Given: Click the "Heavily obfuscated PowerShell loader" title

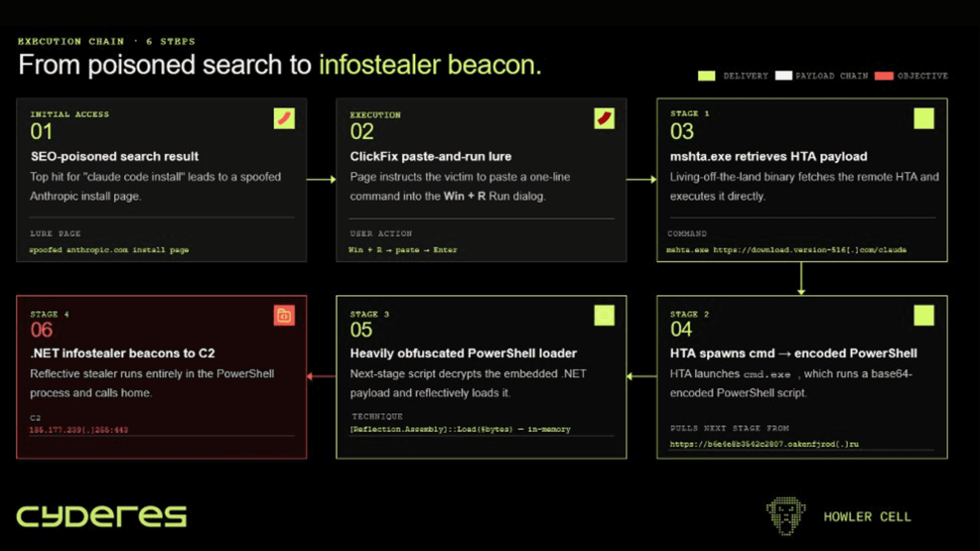Looking at the screenshot, I should coord(463,353).
